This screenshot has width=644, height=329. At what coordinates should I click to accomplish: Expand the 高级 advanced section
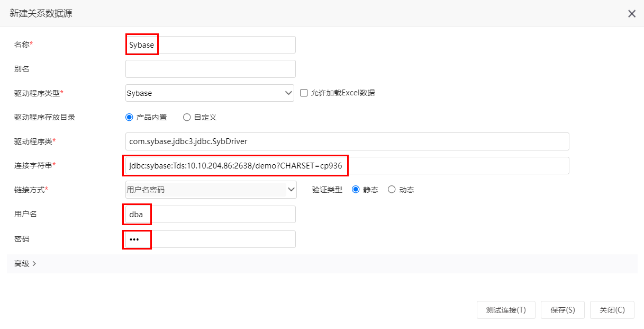pos(25,263)
